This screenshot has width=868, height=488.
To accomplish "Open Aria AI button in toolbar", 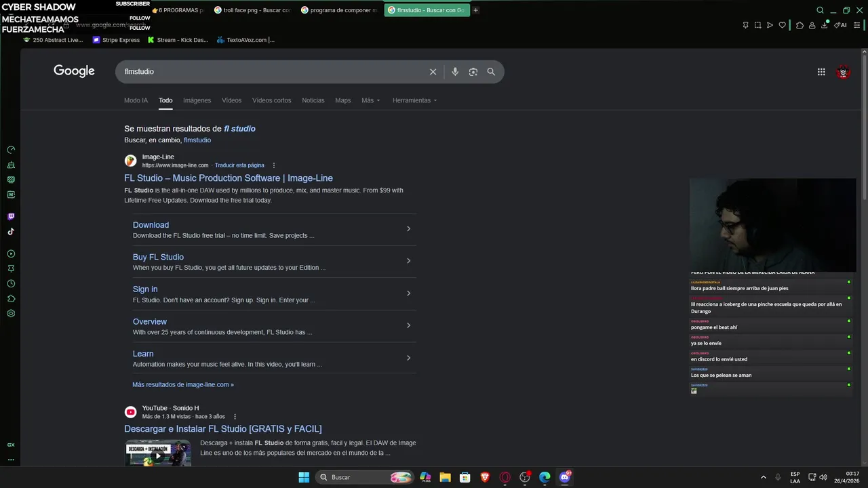I will pyautogui.click(x=840, y=25).
